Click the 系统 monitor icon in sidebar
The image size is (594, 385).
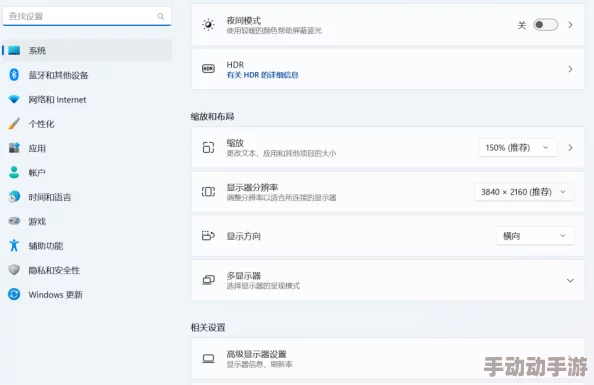click(14, 50)
